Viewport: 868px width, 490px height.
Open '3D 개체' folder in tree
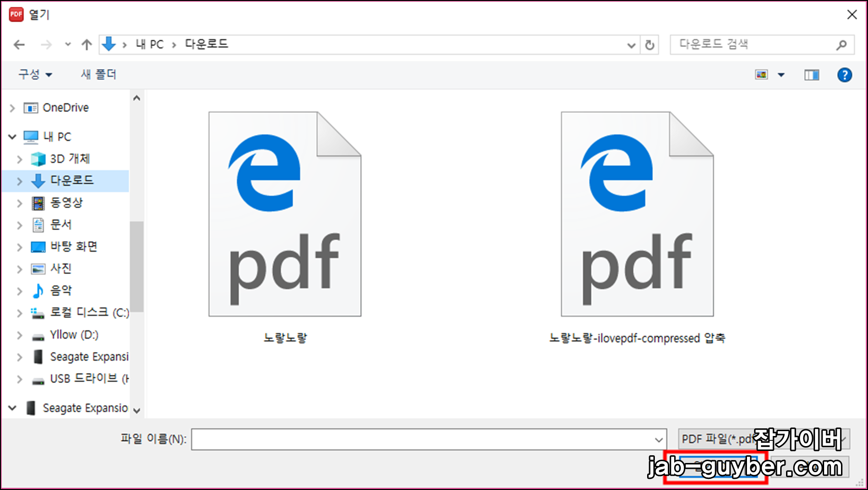click(x=70, y=159)
